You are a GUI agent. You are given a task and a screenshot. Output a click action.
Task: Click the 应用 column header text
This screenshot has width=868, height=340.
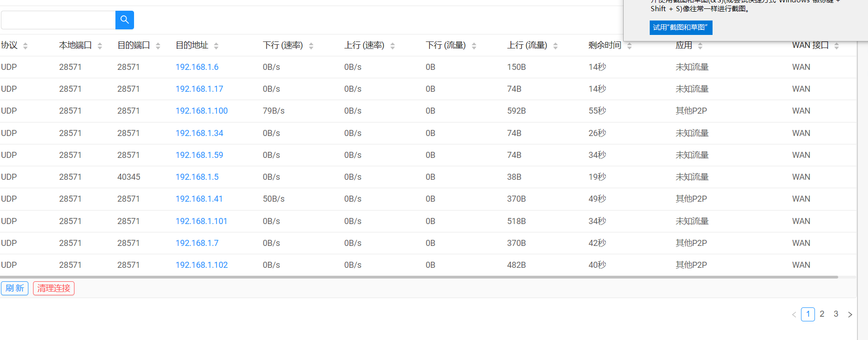[x=684, y=45]
